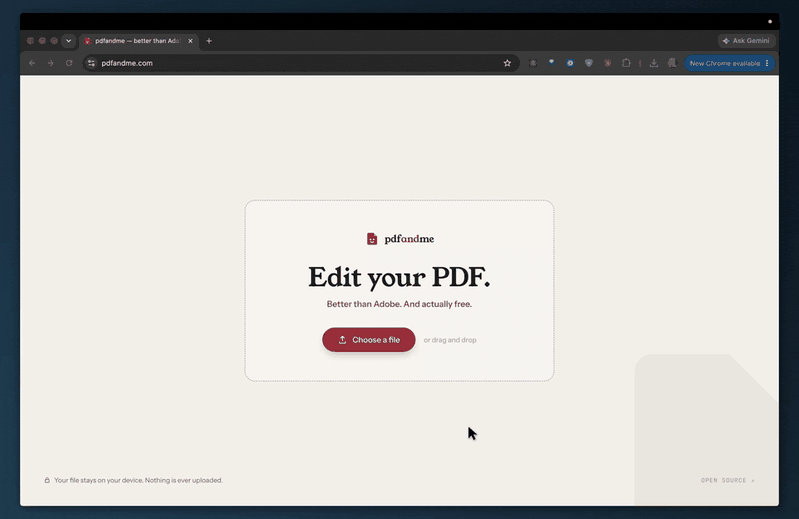
Task: Go back with the browser back arrow
Action: tap(32, 63)
